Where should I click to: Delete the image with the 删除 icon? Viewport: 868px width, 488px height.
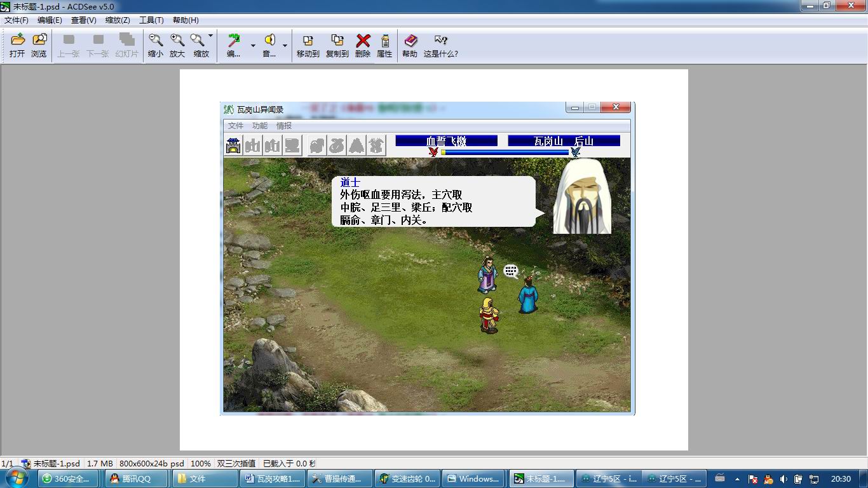click(x=363, y=46)
